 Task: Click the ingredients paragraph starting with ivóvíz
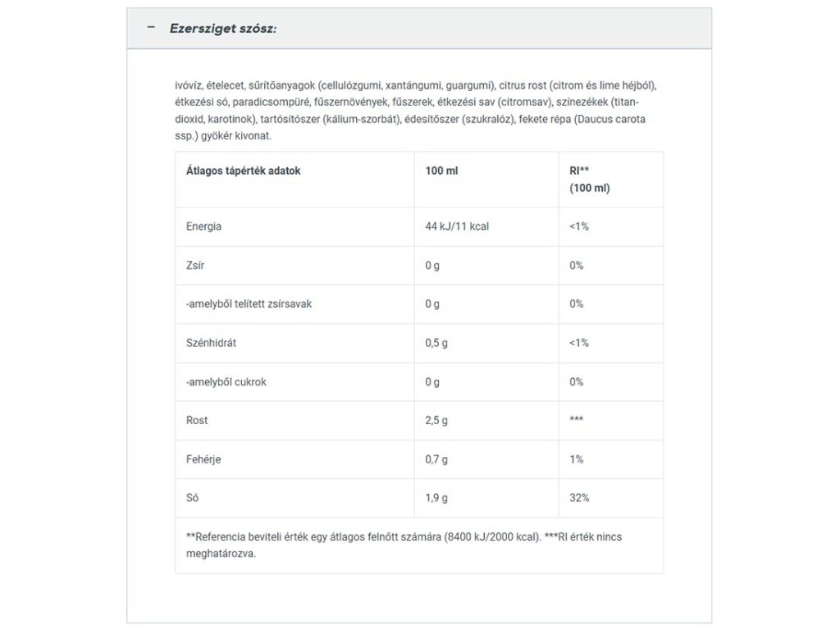click(x=415, y=110)
